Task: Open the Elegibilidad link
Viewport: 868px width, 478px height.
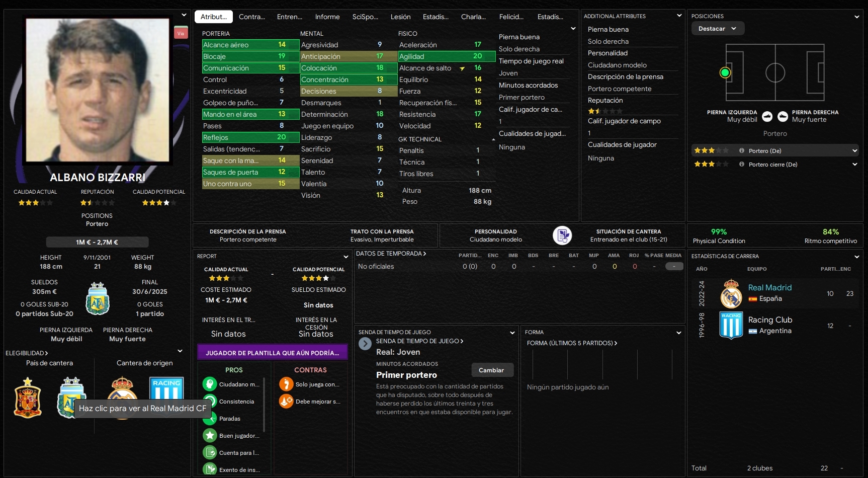Action: 27,353
